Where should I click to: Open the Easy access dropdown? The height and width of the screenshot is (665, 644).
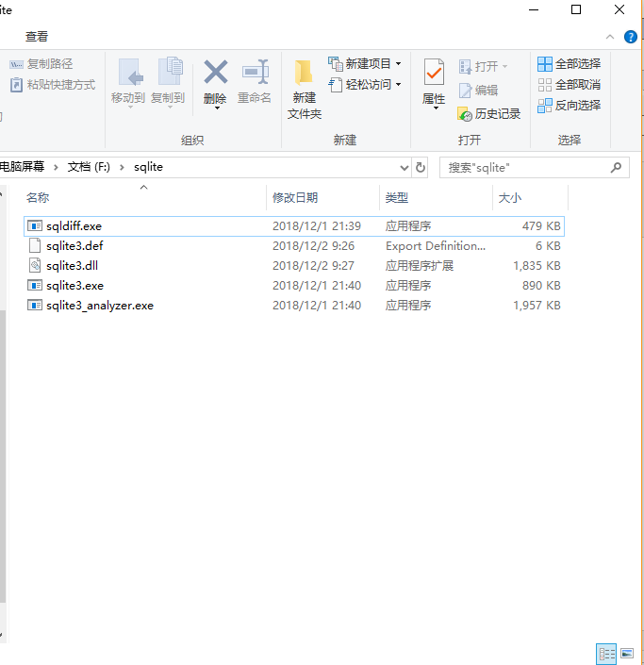pyautogui.click(x=364, y=84)
